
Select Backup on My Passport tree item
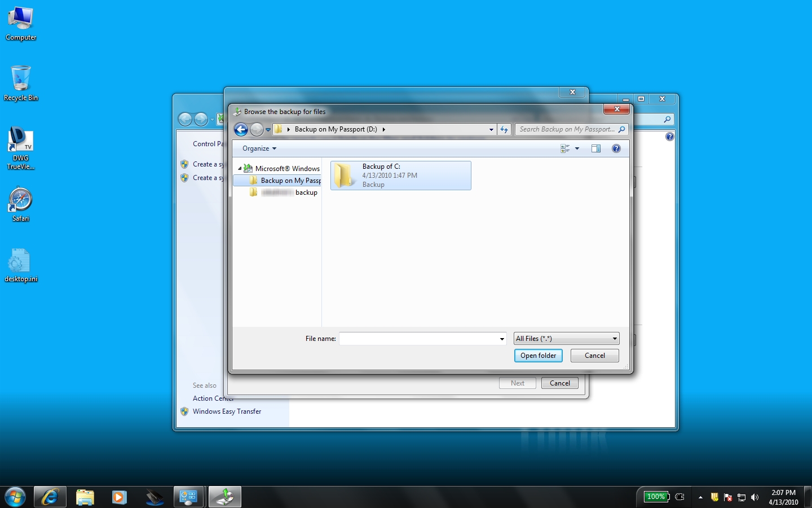290,181
